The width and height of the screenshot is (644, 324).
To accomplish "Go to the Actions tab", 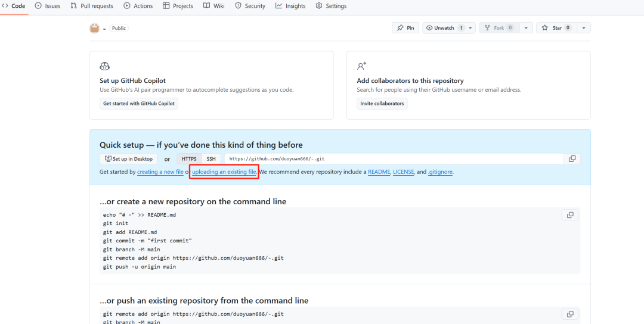I will (138, 6).
